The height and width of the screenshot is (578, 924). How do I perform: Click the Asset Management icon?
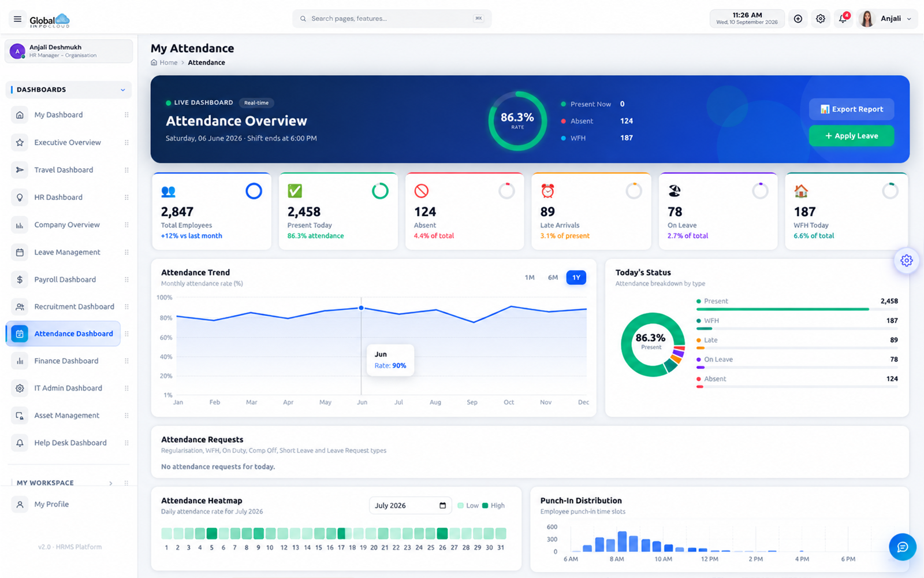(x=20, y=416)
